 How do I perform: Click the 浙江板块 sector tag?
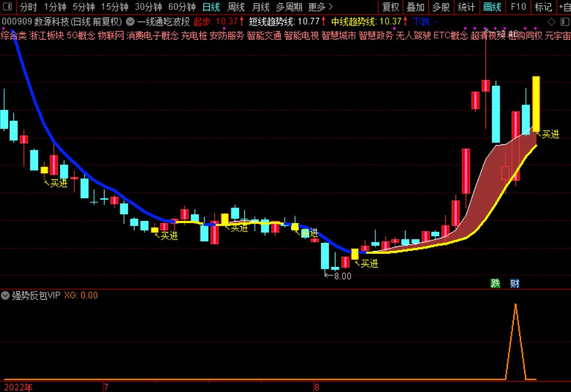[47, 36]
